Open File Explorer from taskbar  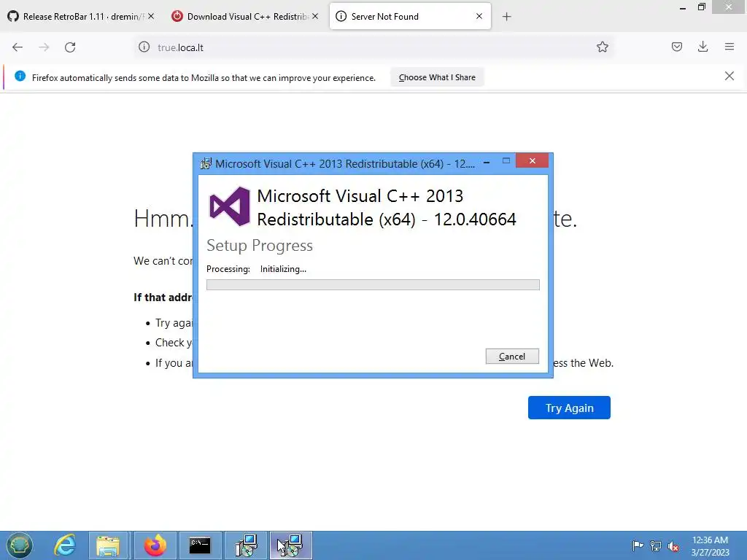tap(108, 545)
